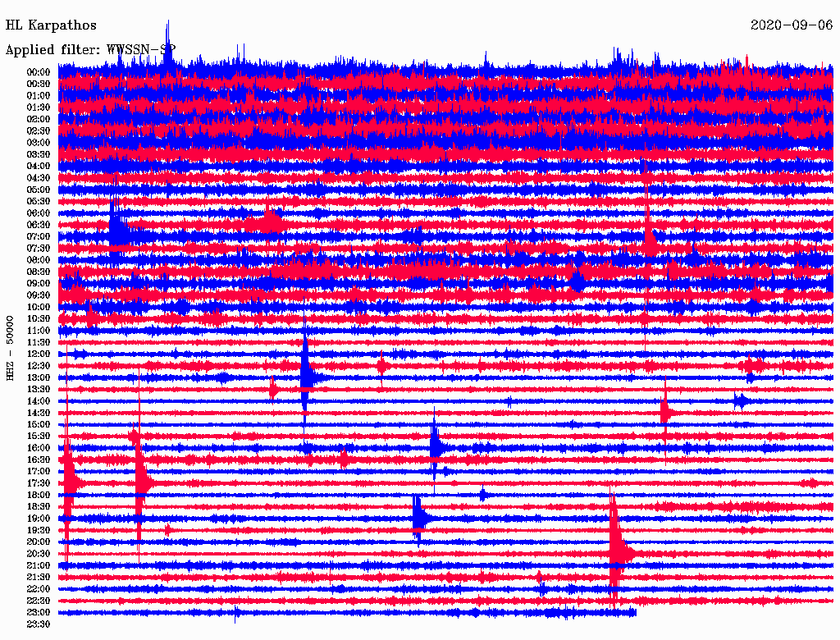This screenshot has height=640, width=840.
Task: Click the 09:30 time label
Action: [39, 295]
